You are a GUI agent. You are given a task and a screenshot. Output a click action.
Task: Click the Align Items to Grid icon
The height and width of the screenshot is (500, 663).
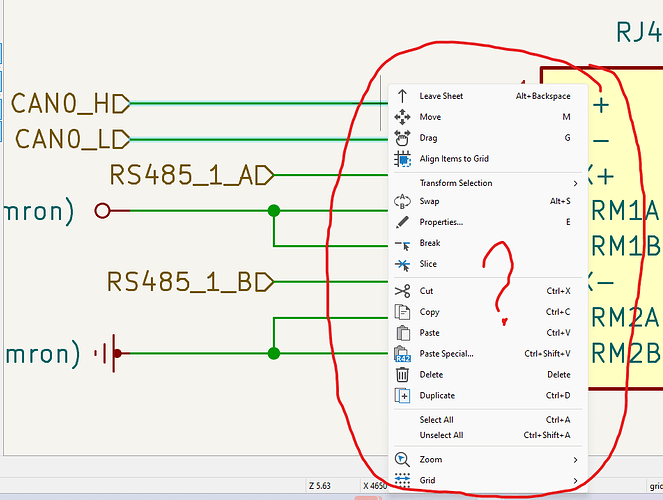[x=402, y=159]
